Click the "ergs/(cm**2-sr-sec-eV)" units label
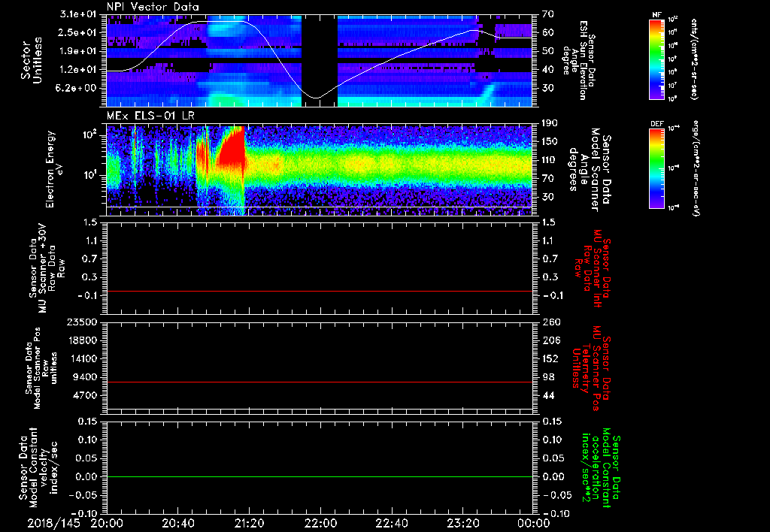The width and height of the screenshot is (770, 532). pyautogui.click(x=696, y=168)
